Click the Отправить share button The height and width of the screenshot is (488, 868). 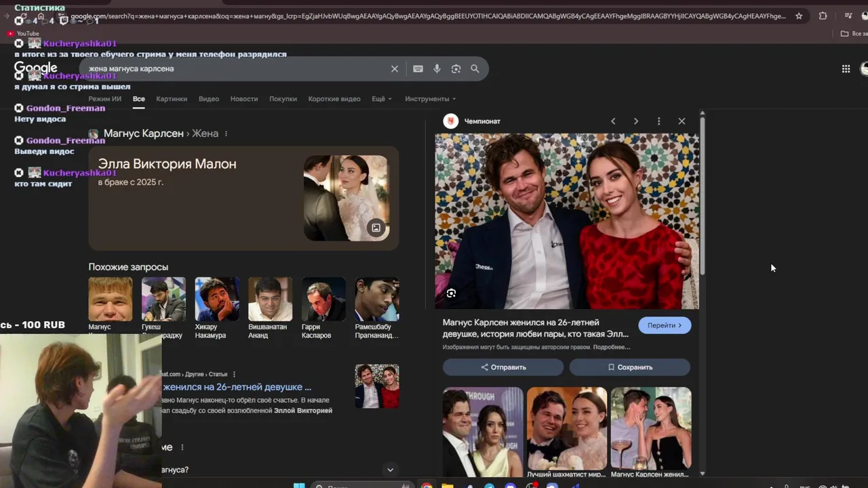[x=503, y=367]
